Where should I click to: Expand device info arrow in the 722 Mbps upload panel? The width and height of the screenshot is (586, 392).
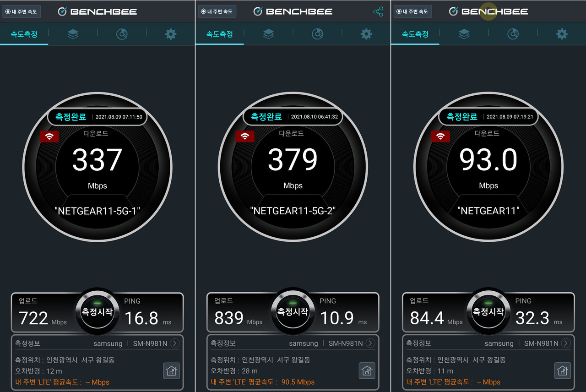pos(175,343)
